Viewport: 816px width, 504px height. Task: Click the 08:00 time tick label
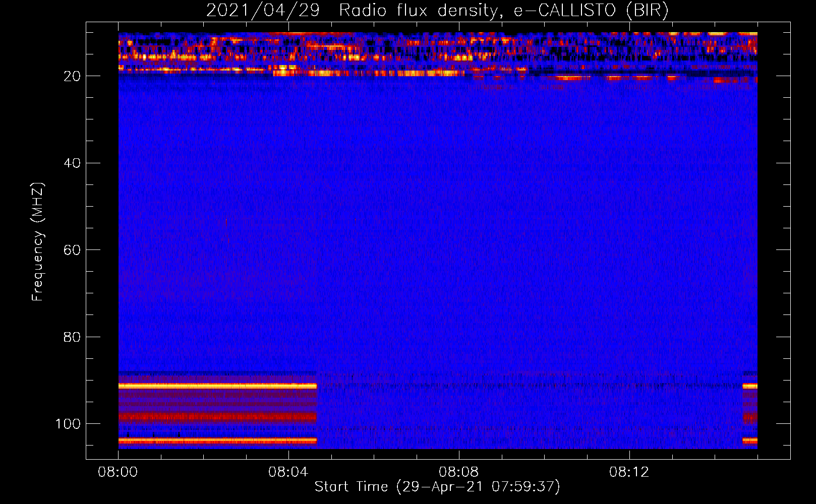point(118,472)
